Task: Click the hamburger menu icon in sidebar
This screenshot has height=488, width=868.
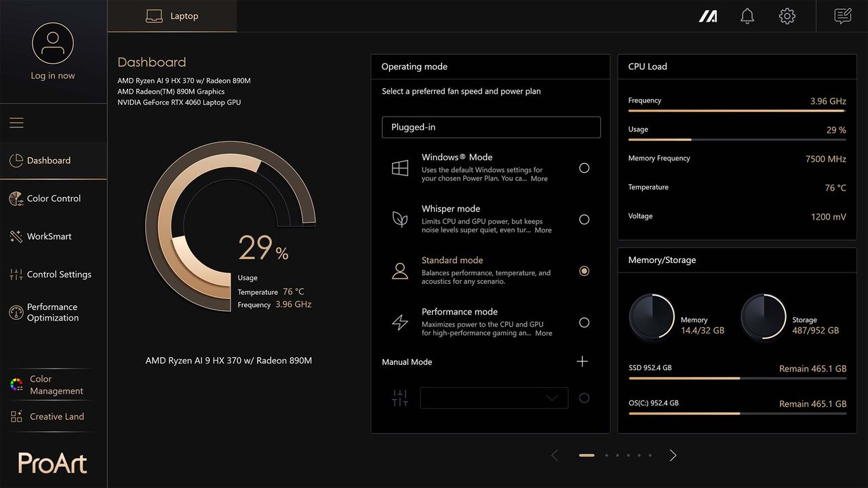Action: tap(16, 123)
